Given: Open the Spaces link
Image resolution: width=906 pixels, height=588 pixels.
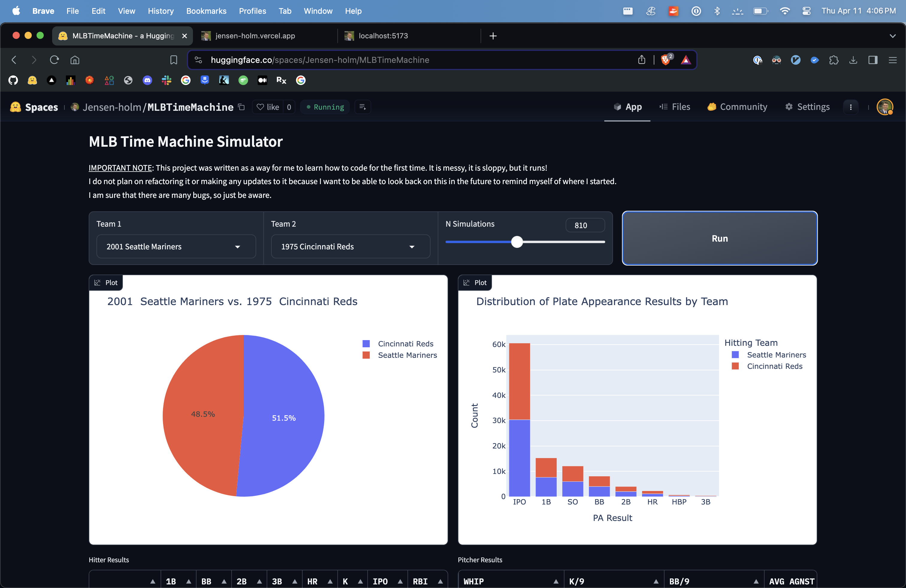Looking at the screenshot, I should (x=34, y=107).
